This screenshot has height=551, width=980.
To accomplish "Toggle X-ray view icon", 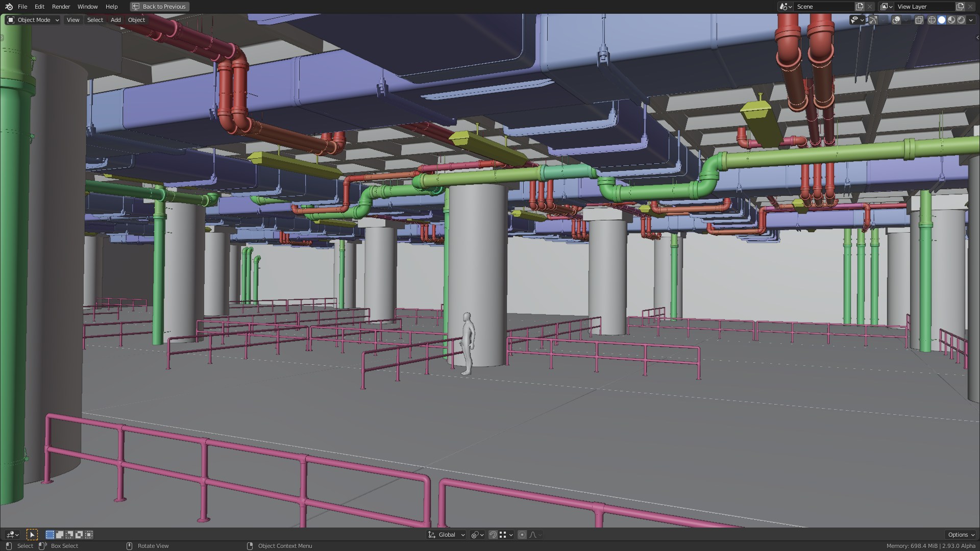I will tap(919, 20).
